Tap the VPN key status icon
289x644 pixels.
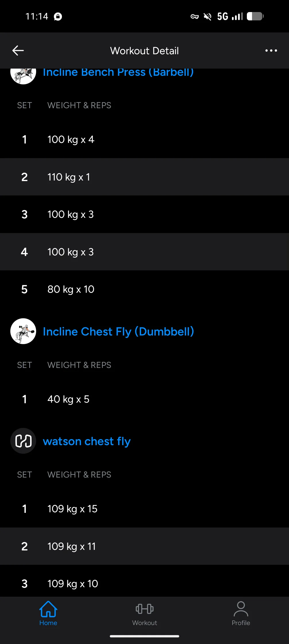pyautogui.click(x=195, y=17)
